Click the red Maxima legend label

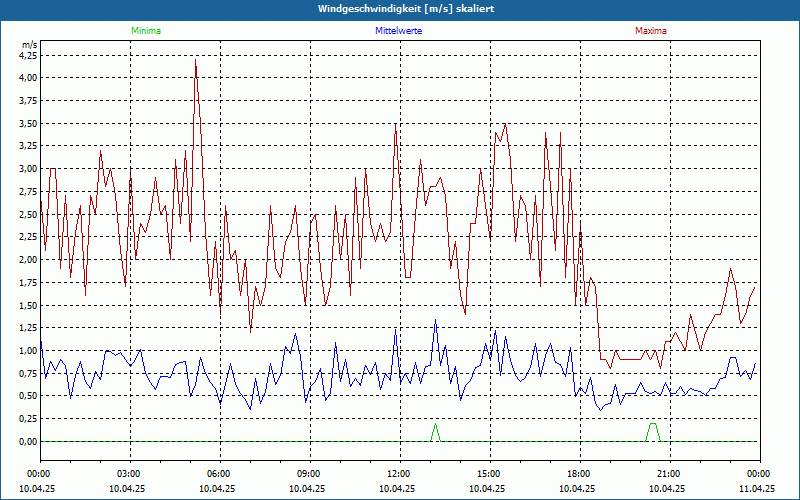[x=651, y=31]
